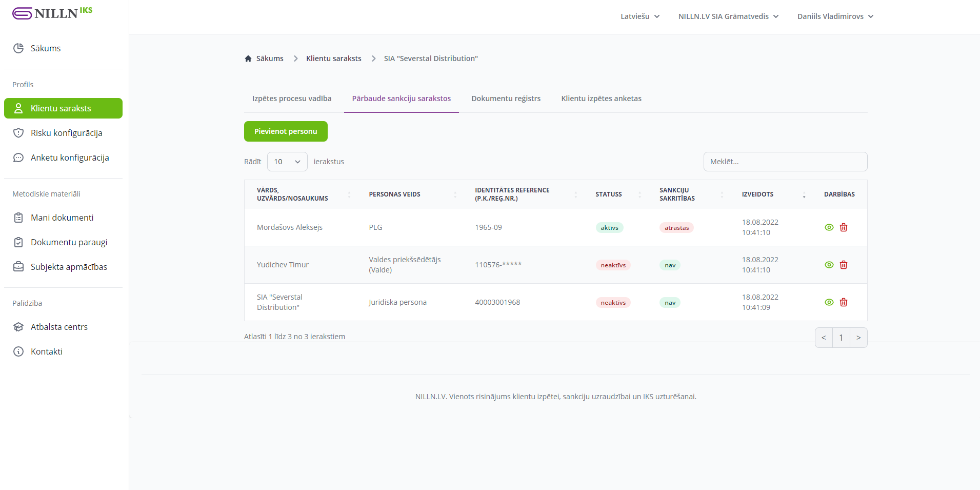View the Juridiska persona row details
The image size is (980, 490).
(x=829, y=302)
